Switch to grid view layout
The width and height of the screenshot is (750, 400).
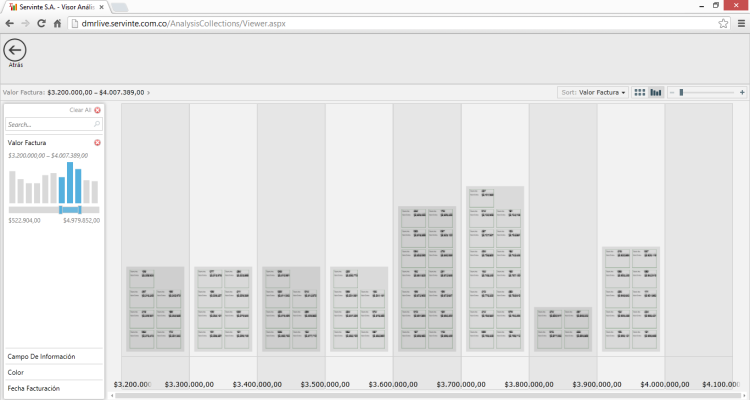pos(640,92)
